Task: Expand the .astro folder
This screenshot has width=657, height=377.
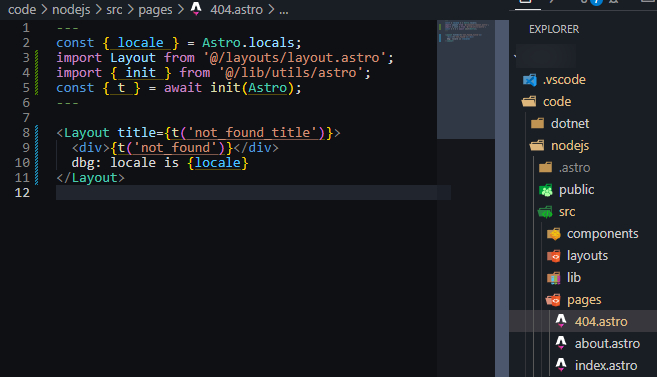Action: pos(574,168)
